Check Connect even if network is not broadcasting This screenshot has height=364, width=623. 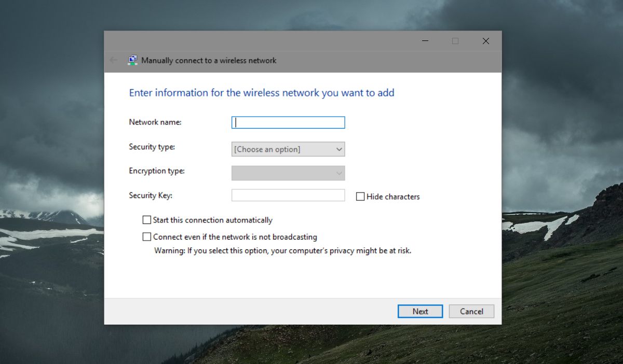point(147,237)
